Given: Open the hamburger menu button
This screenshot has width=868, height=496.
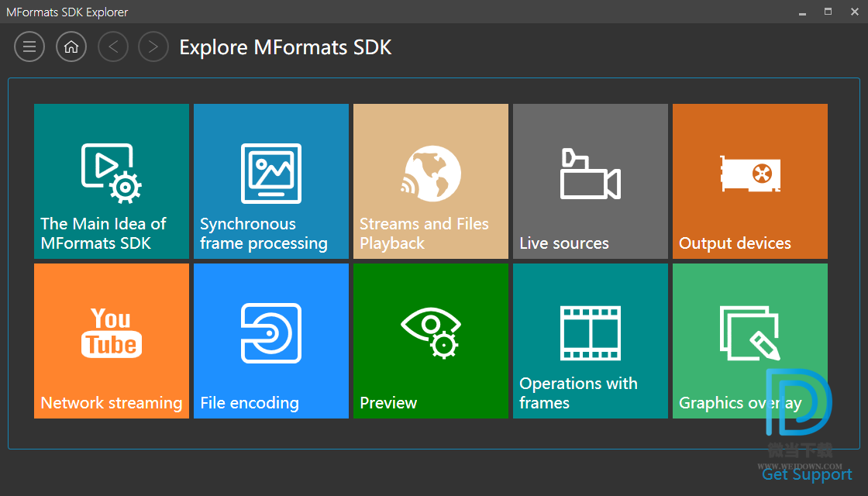Looking at the screenshot, I should pos(29,46).
